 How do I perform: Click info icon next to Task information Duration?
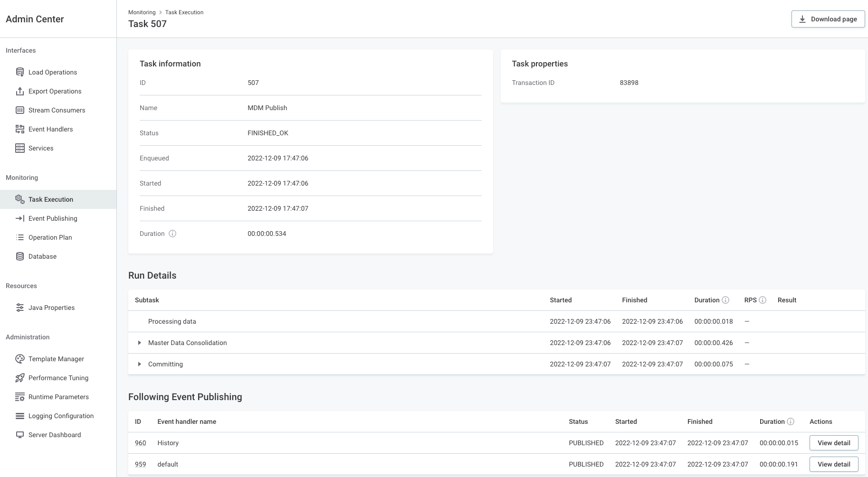(x=172, y=234)
